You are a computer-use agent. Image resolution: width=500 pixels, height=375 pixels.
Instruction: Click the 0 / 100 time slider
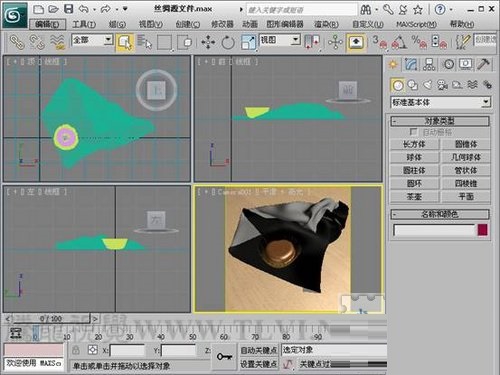[51, 319]
